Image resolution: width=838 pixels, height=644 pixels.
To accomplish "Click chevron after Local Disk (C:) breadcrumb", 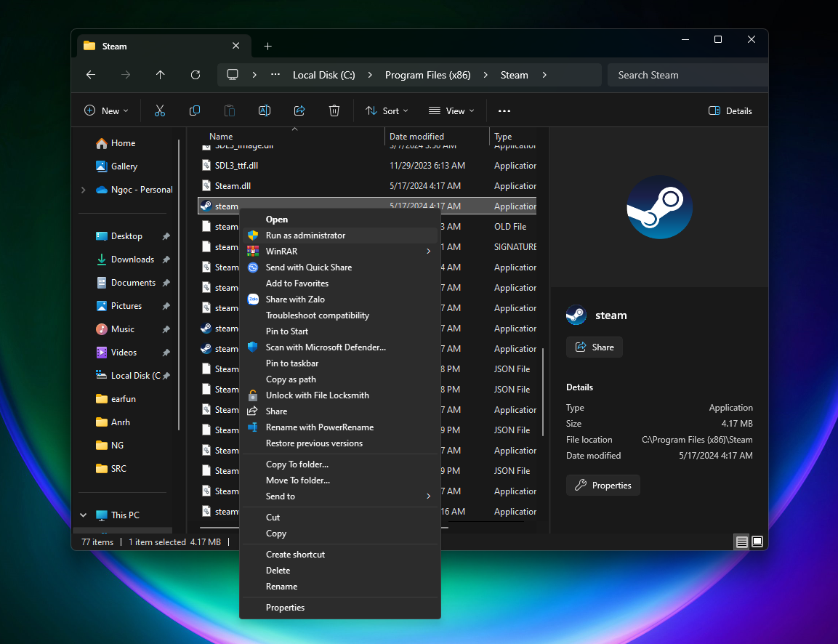I will [370, 75].
